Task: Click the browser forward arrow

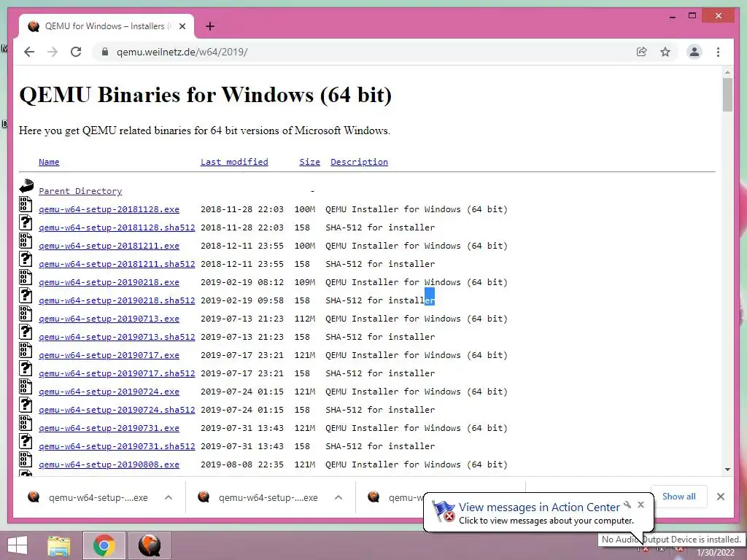Action: [53, 52]
